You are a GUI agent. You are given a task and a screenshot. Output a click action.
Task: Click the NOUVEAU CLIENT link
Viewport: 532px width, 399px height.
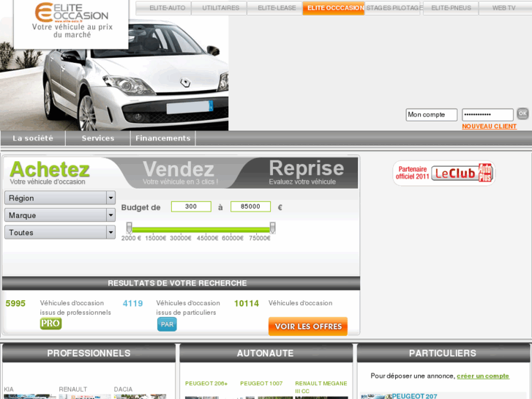[x=489, y=127]
